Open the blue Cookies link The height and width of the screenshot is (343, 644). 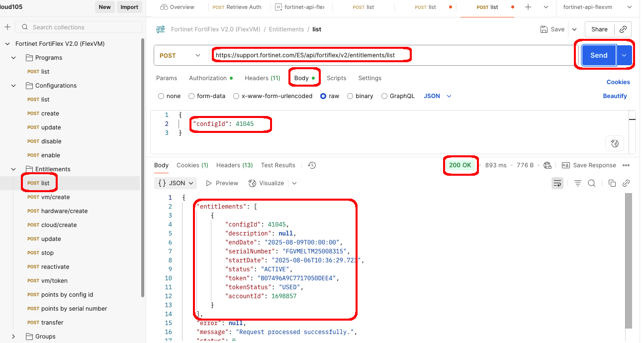(x=618, y=82)
